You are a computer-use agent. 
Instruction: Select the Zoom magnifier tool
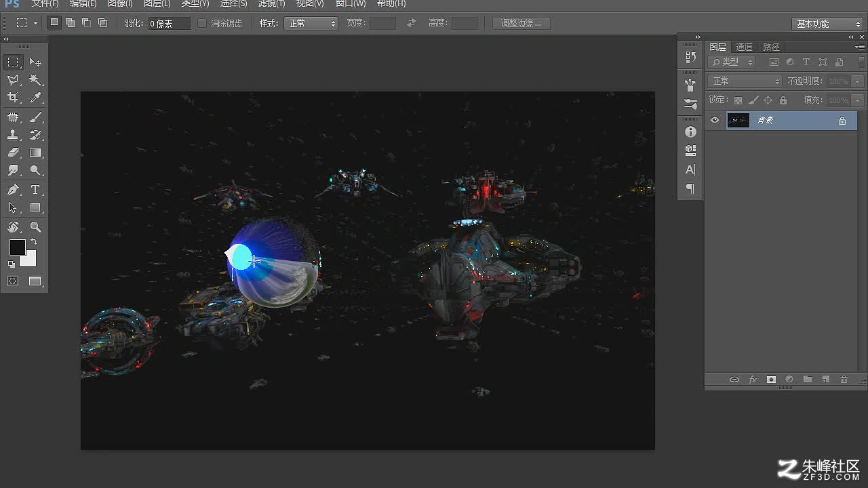[x=35, y=227]
